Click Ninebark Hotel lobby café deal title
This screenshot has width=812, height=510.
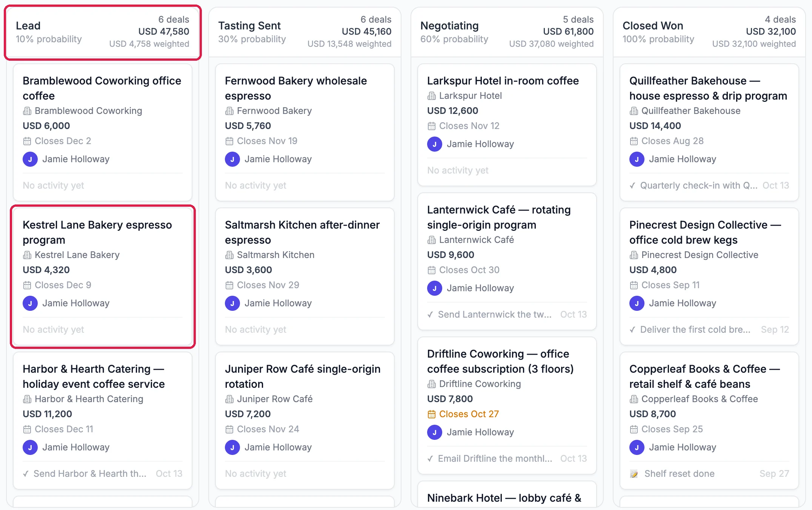click(x=504, y=498)
